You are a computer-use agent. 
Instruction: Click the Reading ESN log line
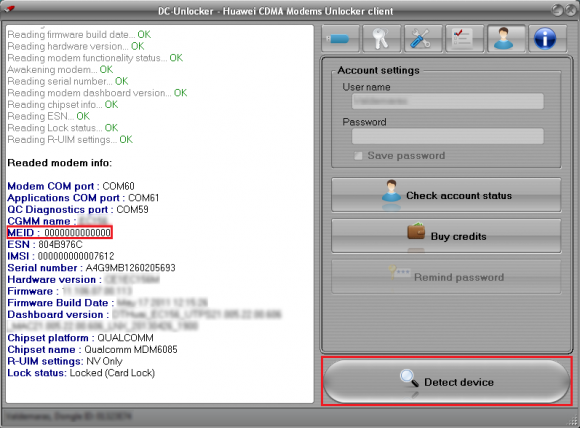pyautogui.click(x=48, y=116)
